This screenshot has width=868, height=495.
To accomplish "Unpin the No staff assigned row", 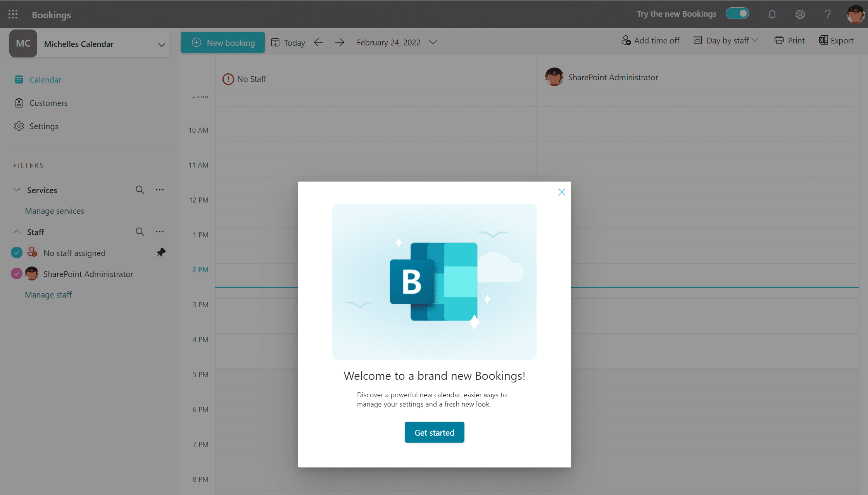I will (161, 253).
